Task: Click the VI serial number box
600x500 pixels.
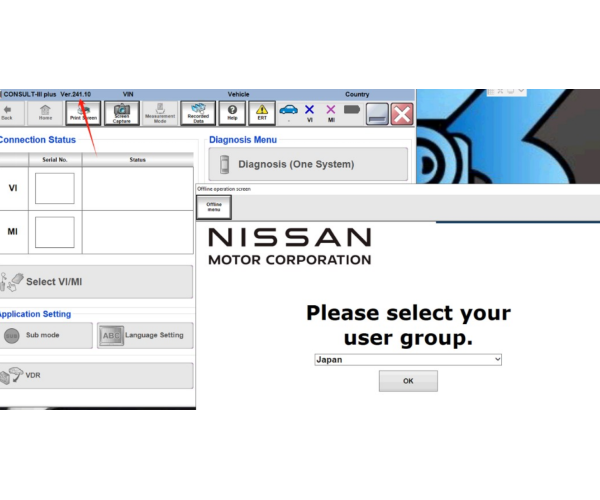Action: point(55,188)
